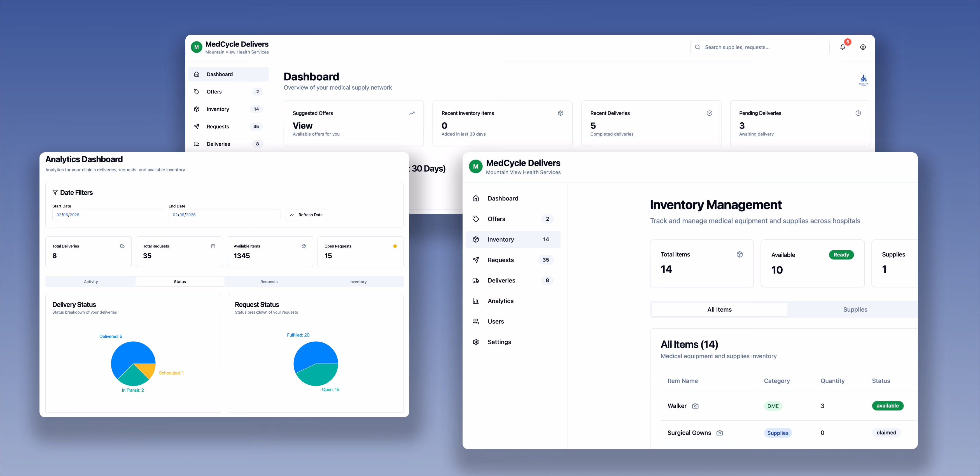
Task: Open Analytics in the Inventory window sidebar
Action: click(x=512, y=301)
